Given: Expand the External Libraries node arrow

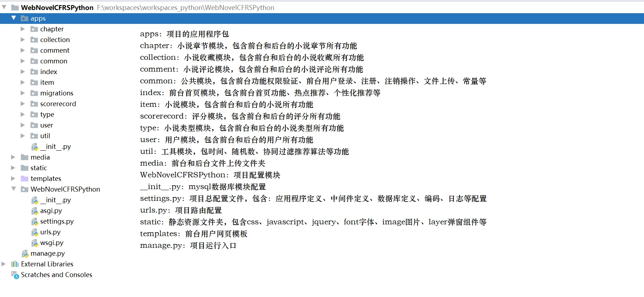Looking at the screenshot, I should (x=4, y=264).
